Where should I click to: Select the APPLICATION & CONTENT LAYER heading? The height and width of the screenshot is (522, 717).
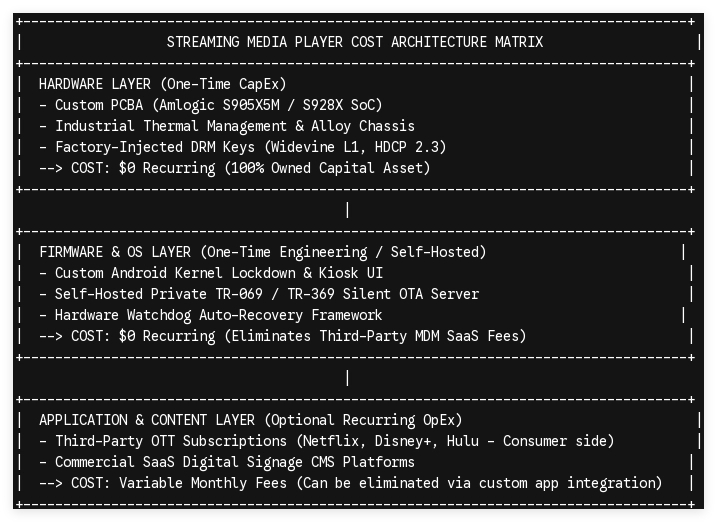251,421
